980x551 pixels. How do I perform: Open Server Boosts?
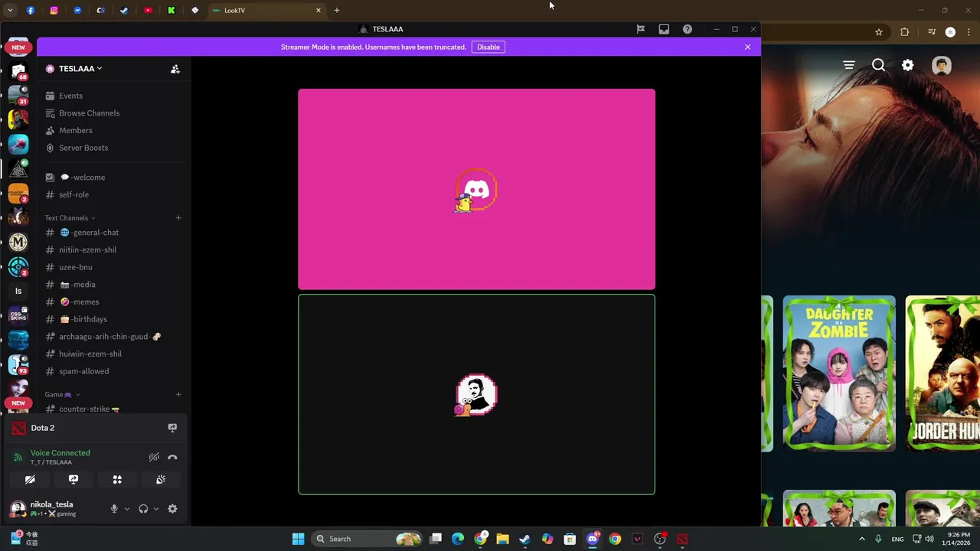point(113,148)
